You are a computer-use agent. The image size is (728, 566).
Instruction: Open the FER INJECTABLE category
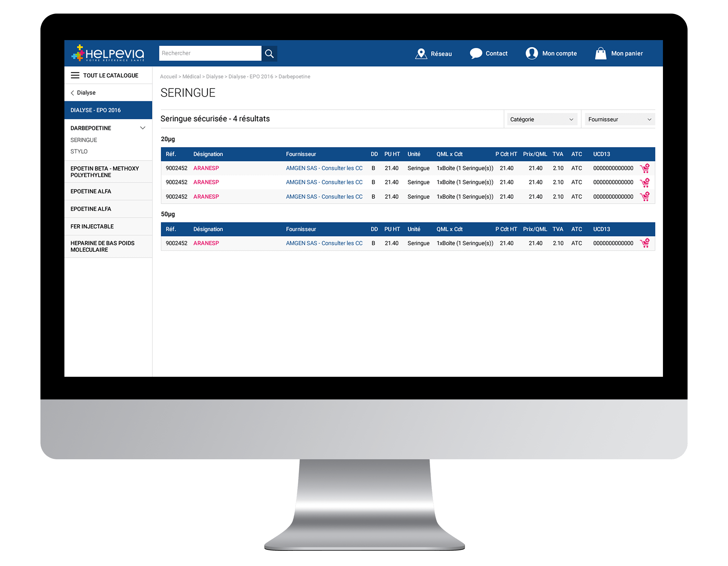(108, 226)
